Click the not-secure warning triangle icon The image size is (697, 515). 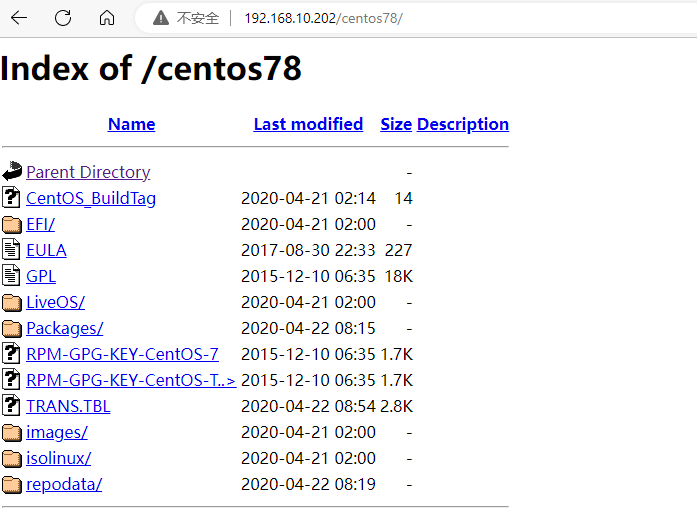(x=160, y=18)
